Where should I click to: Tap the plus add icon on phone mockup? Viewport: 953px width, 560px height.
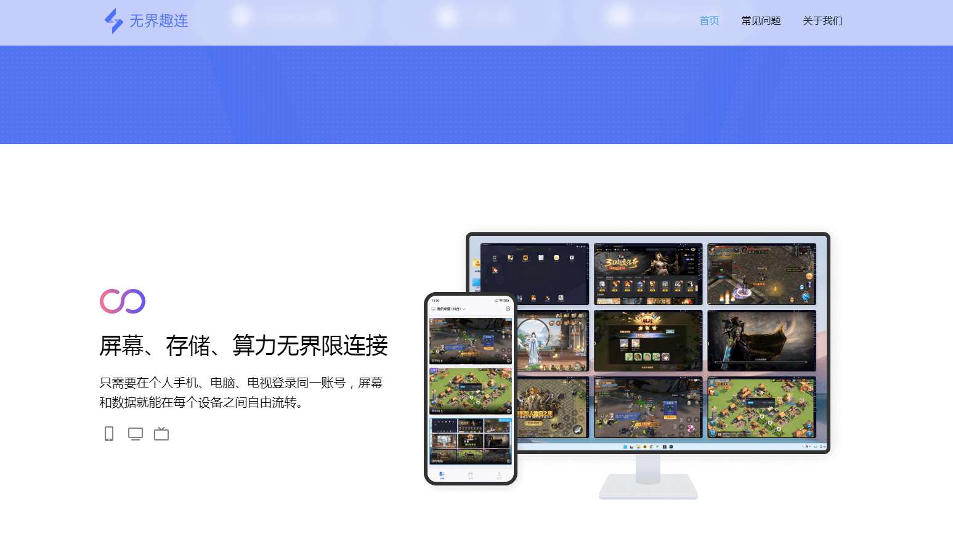[508, 309]
